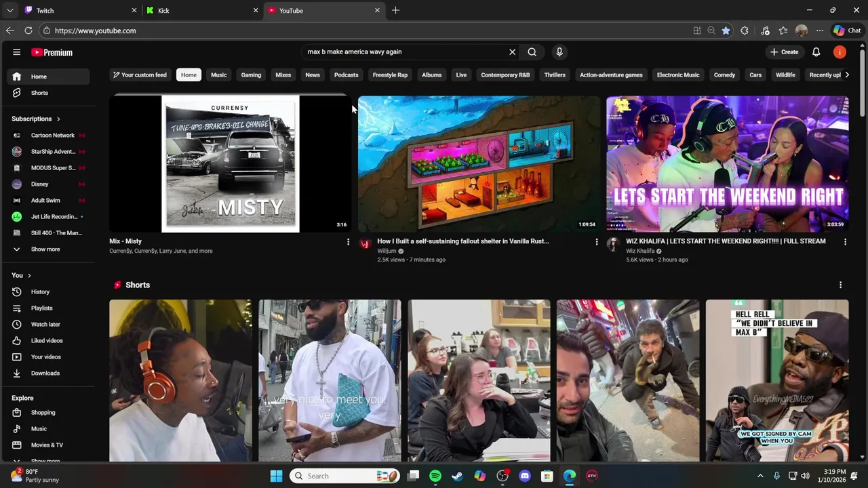Image resolution: width=868 pixels, height=488 pixels.
Task: Open the Willjum channel link
Action: tap(387, 251)
